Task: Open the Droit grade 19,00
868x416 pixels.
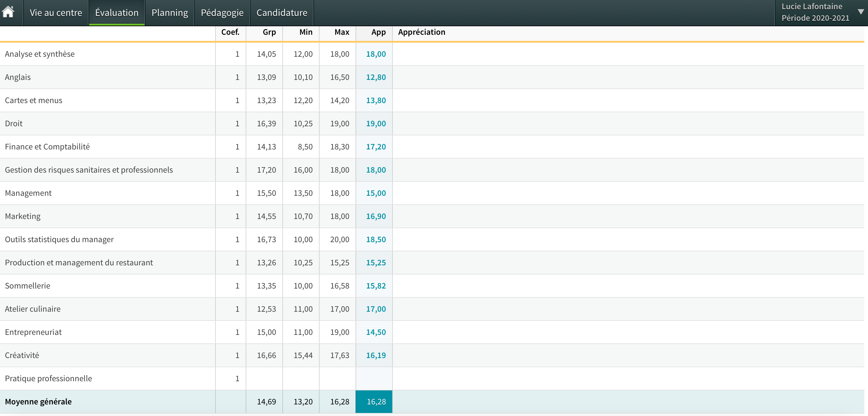Action: [x=375, y=124]
